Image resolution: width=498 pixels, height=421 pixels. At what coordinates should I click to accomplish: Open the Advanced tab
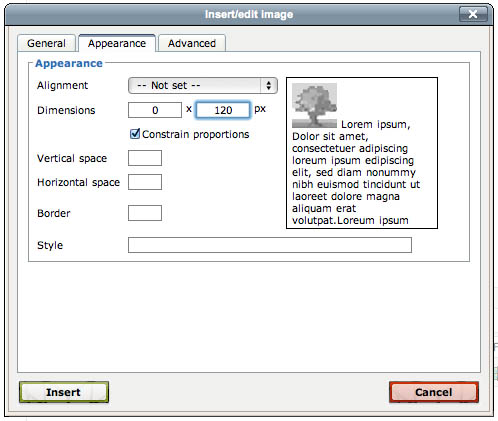[192, 43]
